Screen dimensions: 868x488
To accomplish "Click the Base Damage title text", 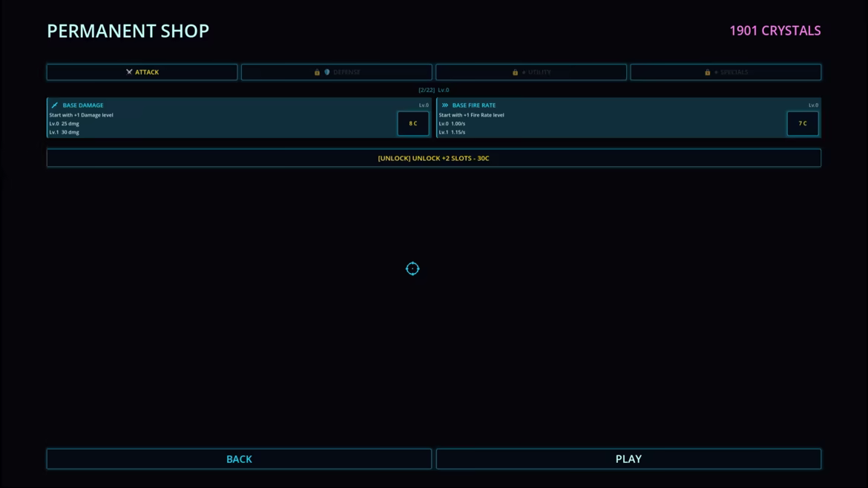I will [x=83, y=105].
